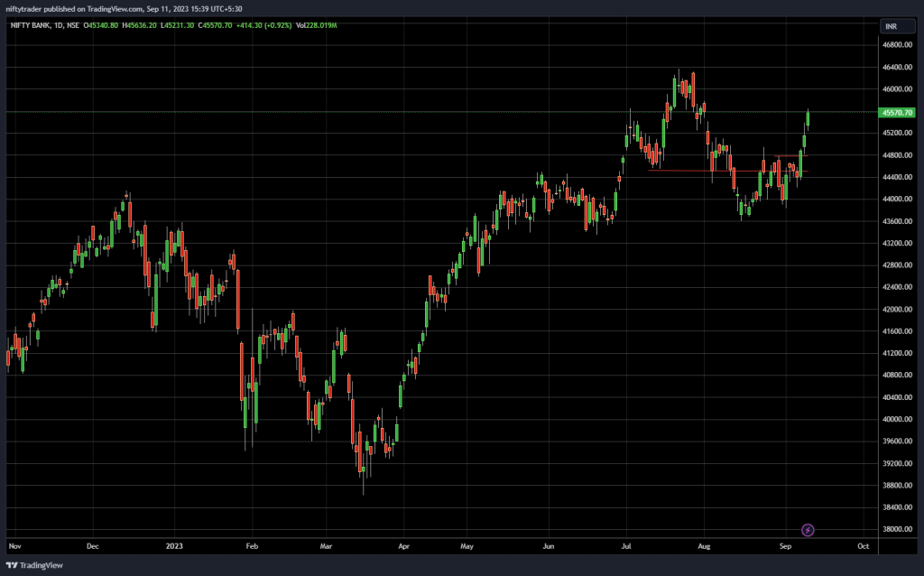Viewport: 924px width, 576px height.
Task: Click the Nov label on the time axis
Action: (x=14, y=546)
